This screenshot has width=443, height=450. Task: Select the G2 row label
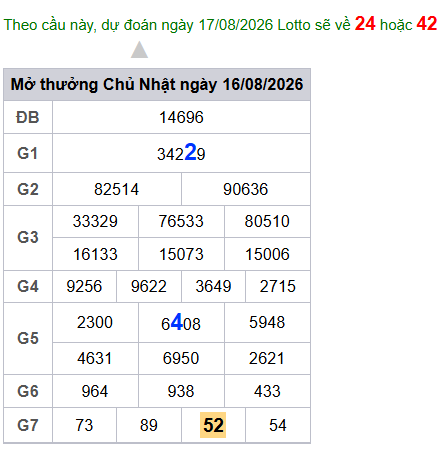(28, 189)
